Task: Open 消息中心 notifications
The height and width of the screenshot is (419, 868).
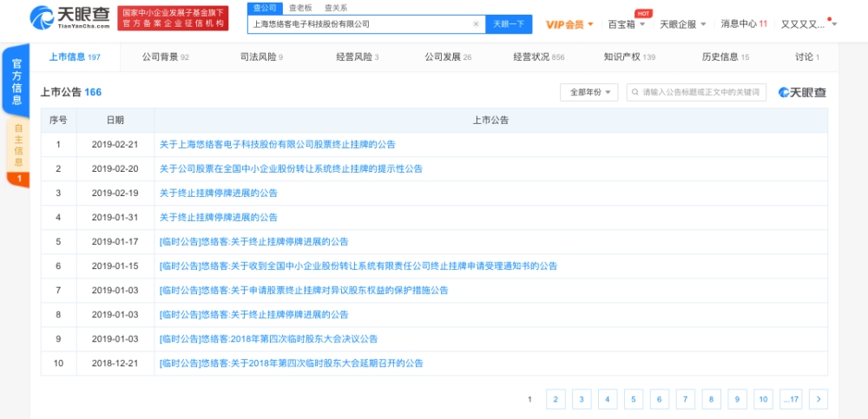Action: [744, 23]
